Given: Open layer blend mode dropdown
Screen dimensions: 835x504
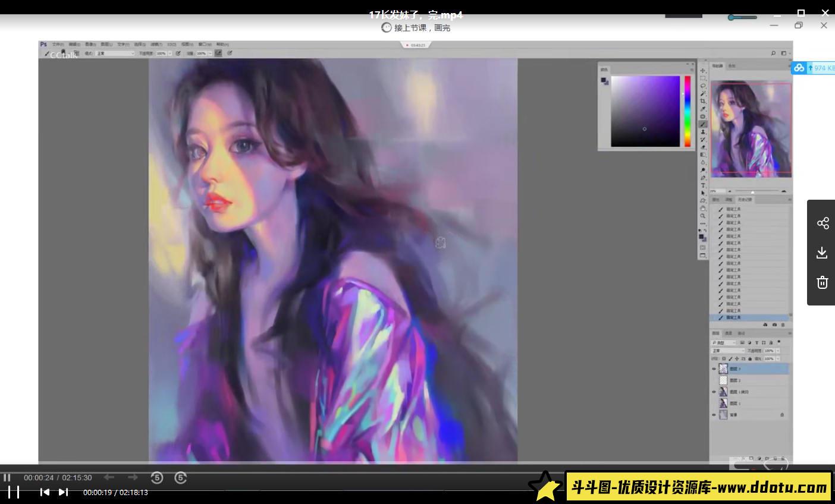Looking at the screenshot, I should 728,351.
